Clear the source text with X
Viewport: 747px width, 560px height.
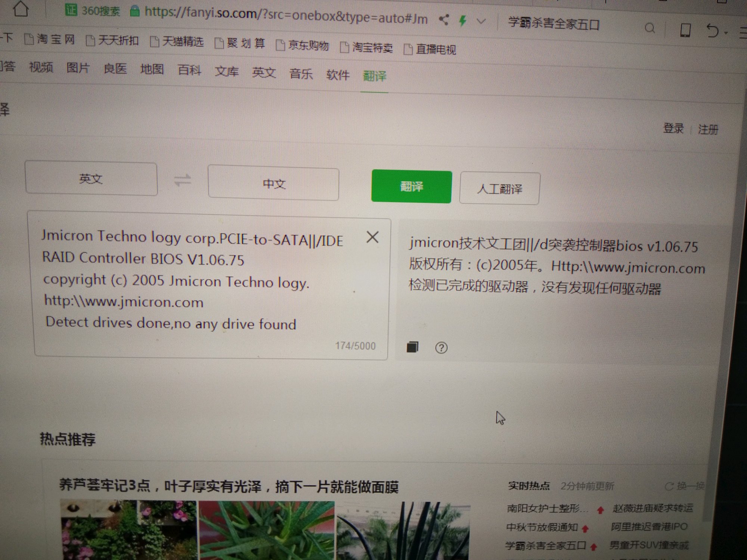point(372,237)
